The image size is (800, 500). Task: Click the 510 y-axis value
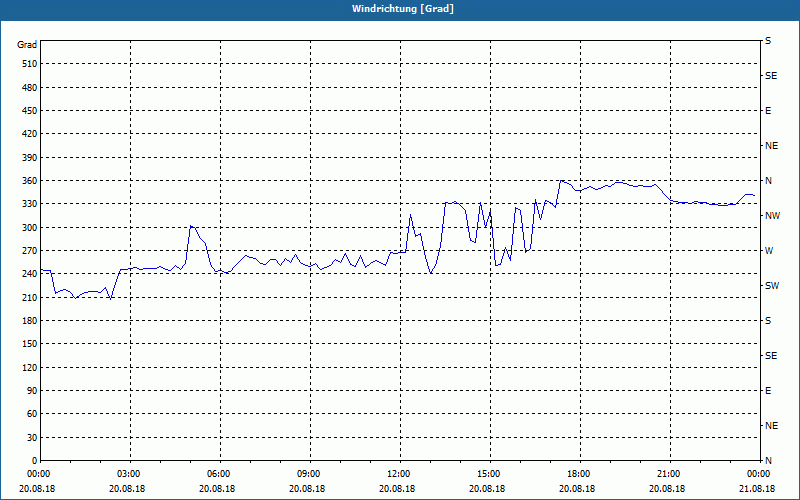click(30, 64)
